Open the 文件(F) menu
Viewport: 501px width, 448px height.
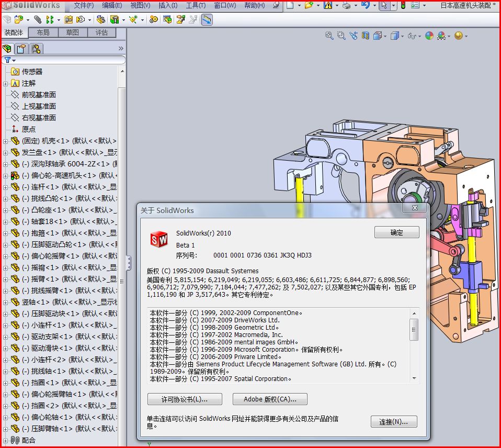point(84,5)
